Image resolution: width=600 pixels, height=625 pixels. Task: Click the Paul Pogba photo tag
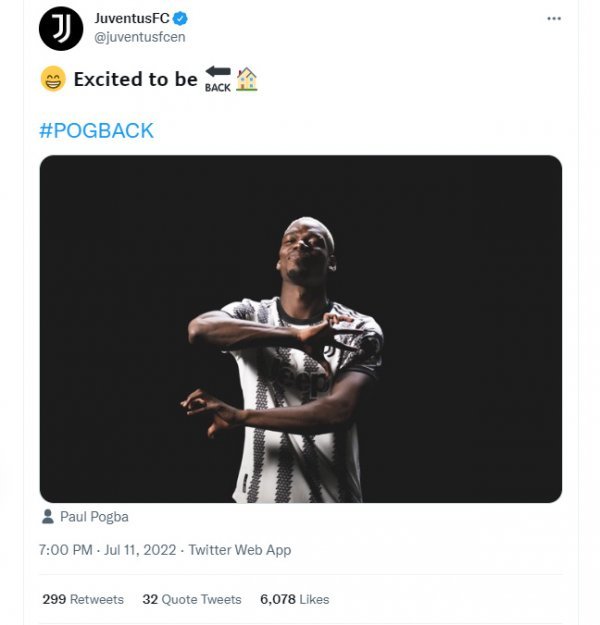pyautogui.click(x=94, y=517)
